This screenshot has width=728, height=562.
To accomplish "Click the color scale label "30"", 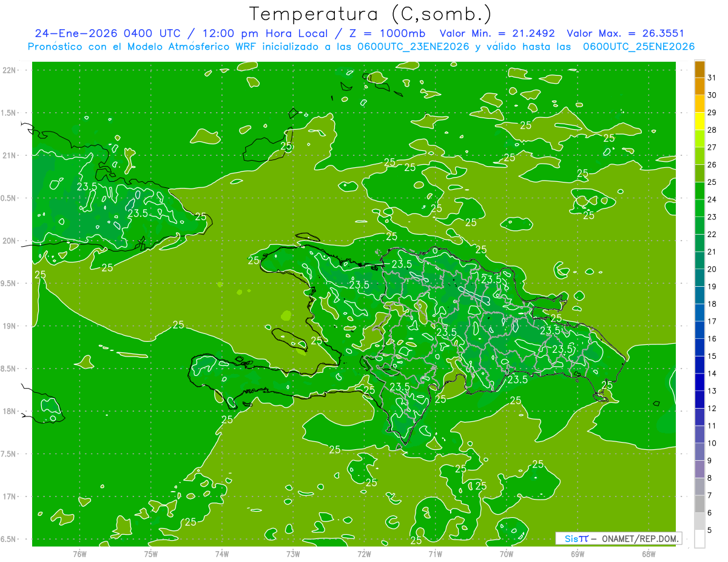I will coord(712,95).
